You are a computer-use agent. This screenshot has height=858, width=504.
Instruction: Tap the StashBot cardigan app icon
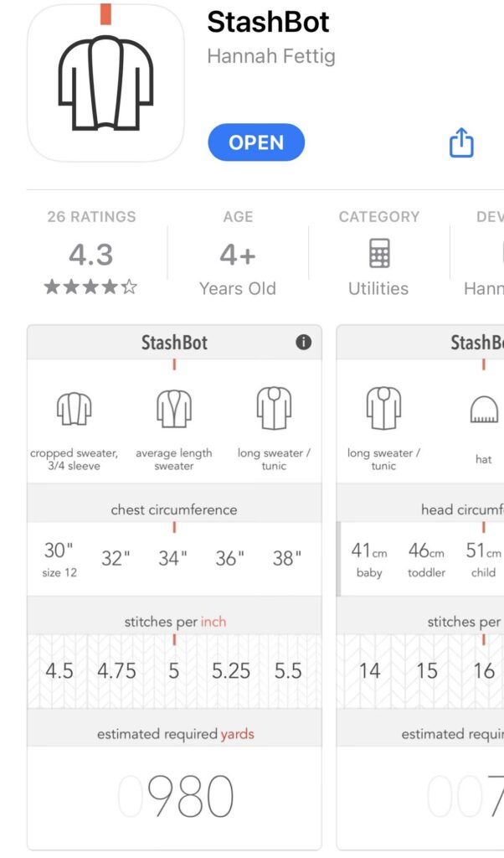[105, 83]
